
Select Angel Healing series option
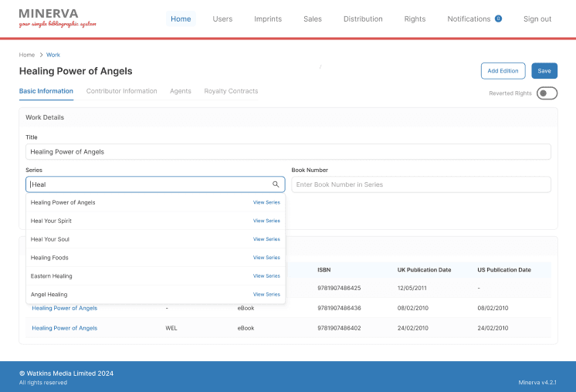point(49,294)
